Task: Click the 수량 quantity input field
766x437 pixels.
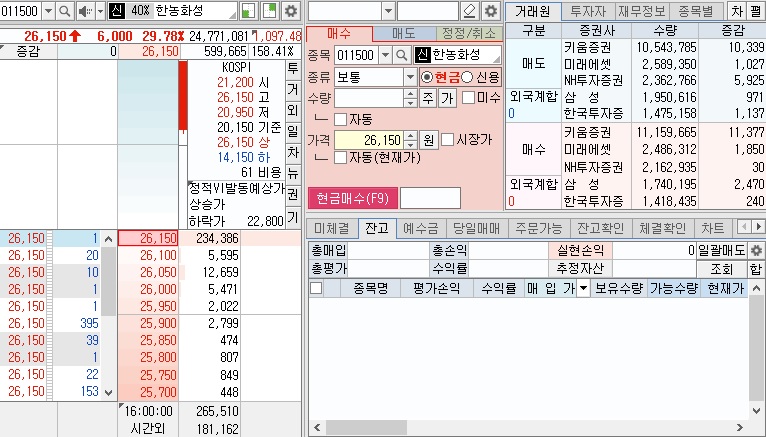Action: pyautogui.click(x=369, y=98)
